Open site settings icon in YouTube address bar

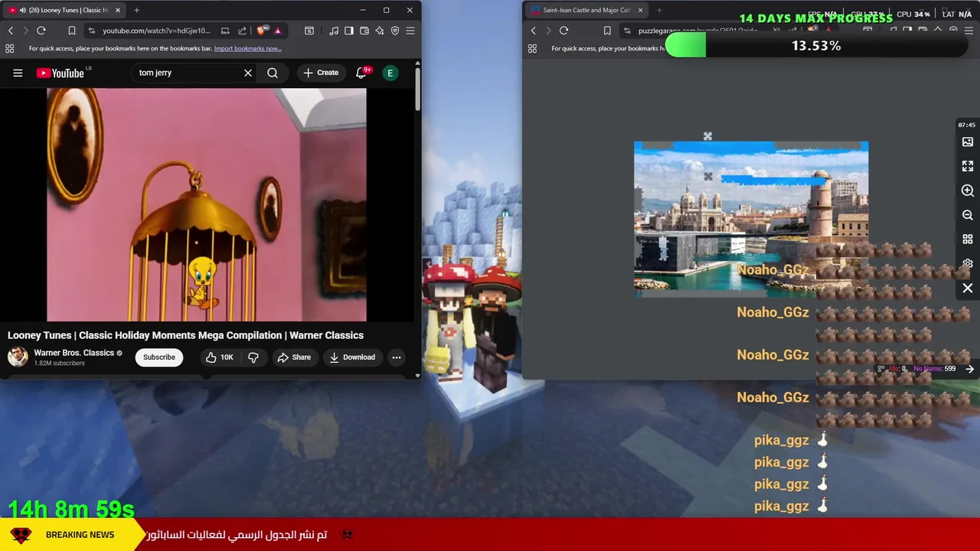(x=92, y=31)
